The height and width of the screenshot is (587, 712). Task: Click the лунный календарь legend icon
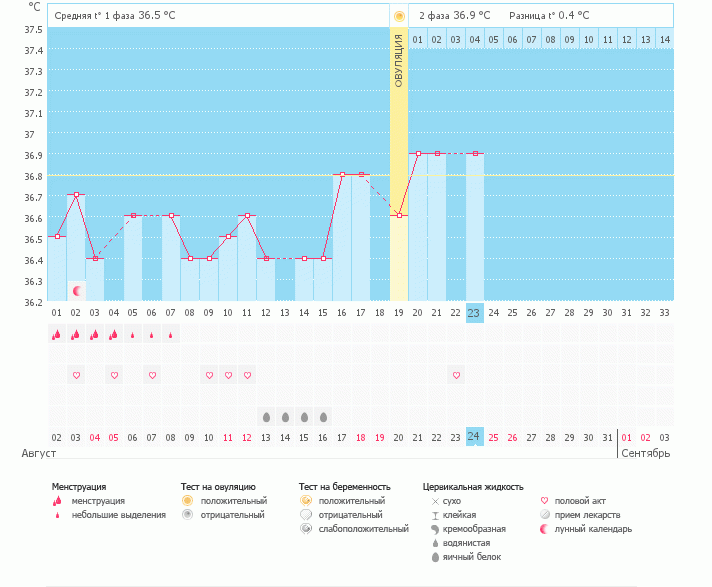point(544,529)
